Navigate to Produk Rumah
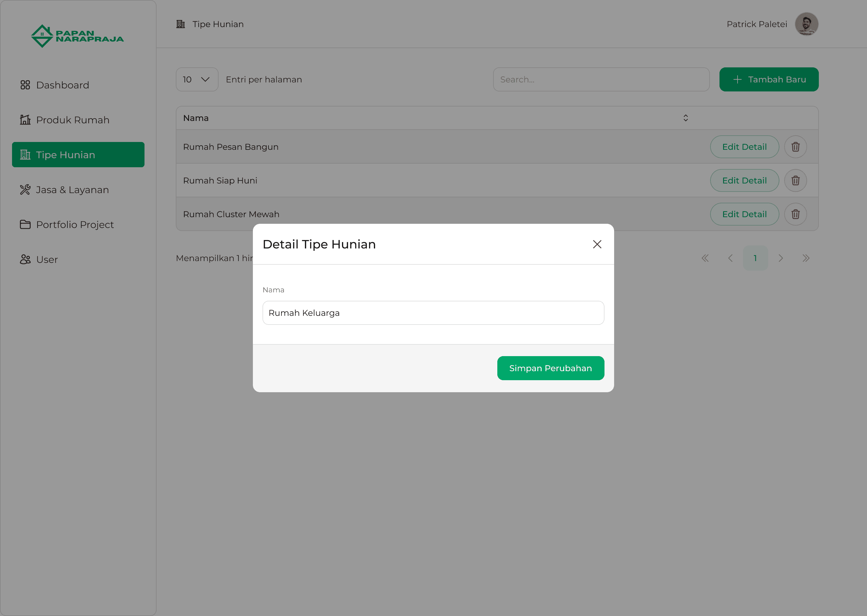This screenshot has height=616, width=867. click(x=73, y=120)
